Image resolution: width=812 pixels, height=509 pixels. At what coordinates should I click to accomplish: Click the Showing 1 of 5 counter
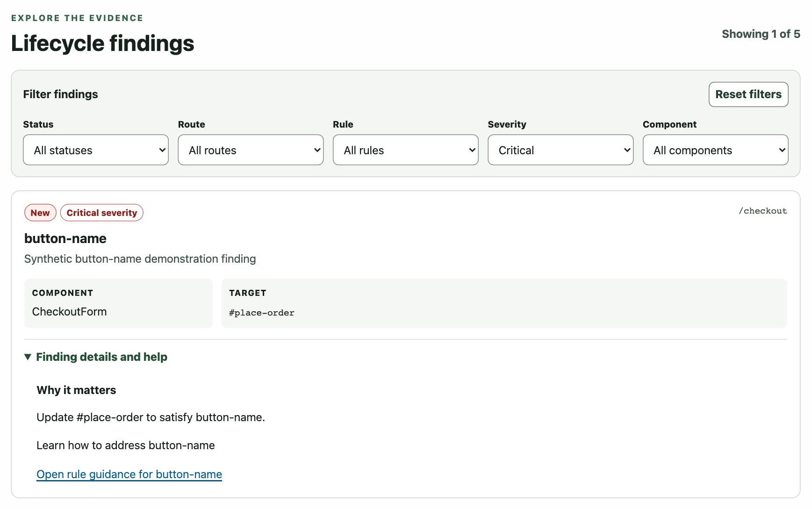tap(761, 34)
